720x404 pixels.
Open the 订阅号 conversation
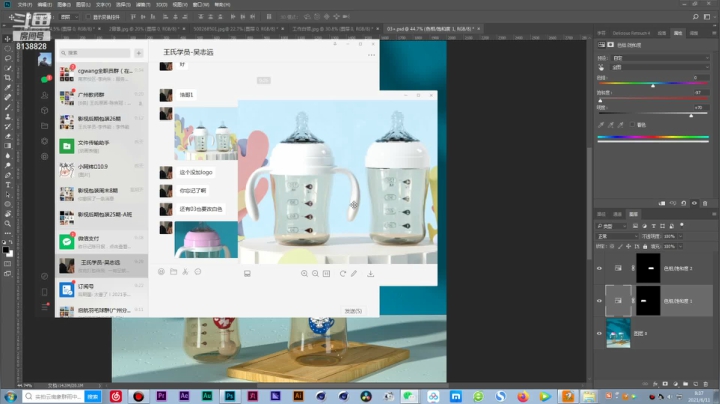(x=101, y=290)
